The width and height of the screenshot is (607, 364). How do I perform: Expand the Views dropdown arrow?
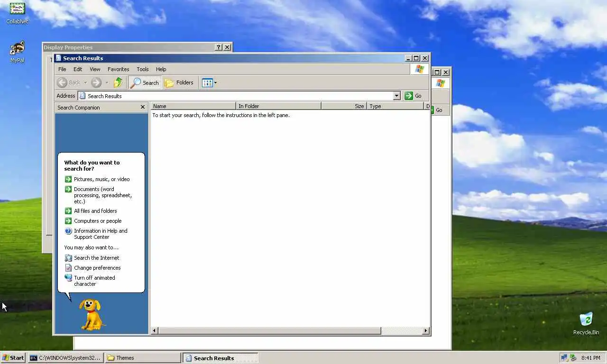click(215, 82)
